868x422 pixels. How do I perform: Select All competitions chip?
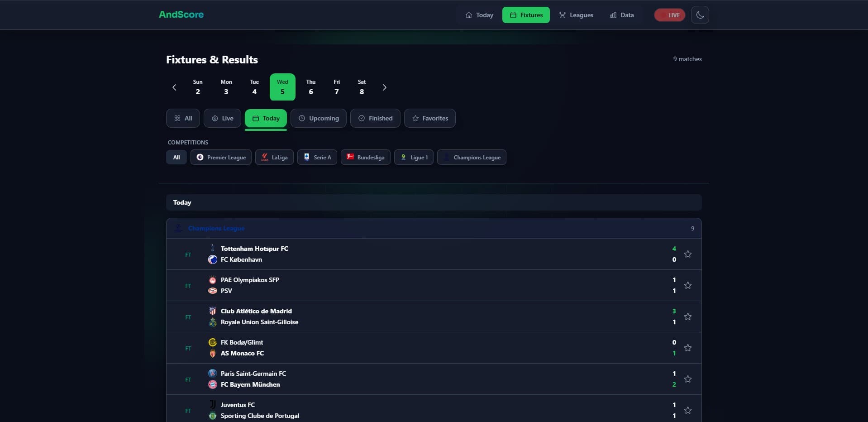[176, 157]
